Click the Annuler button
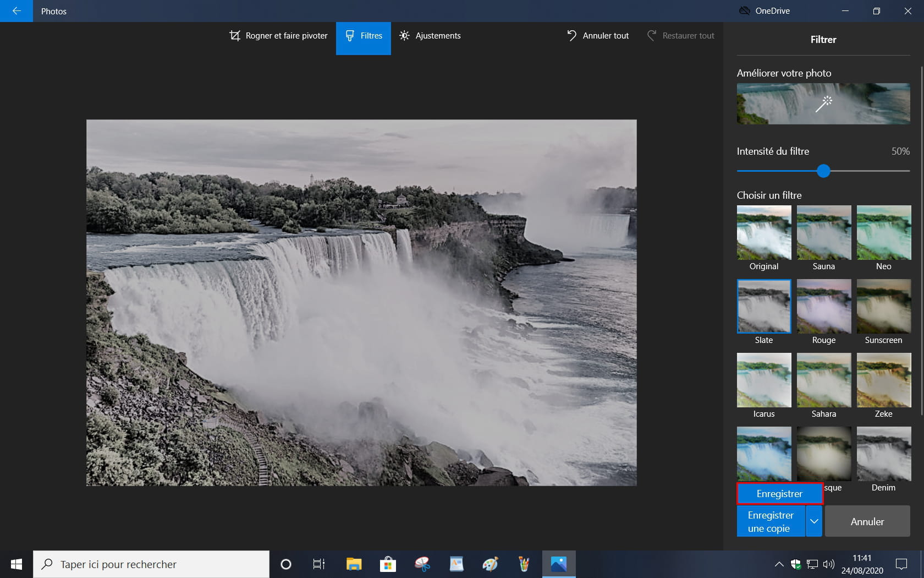 (x=867, y=521)
